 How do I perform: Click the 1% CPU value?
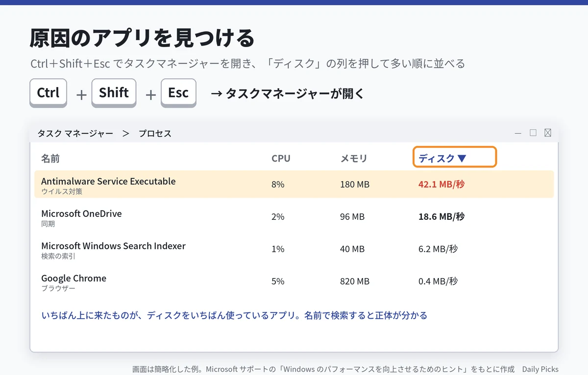point(278,249)
